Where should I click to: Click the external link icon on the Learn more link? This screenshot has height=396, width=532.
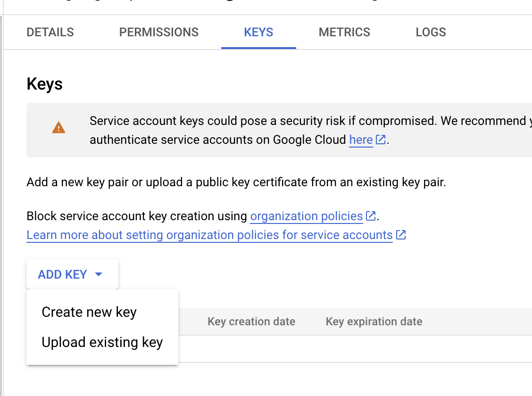401,235
